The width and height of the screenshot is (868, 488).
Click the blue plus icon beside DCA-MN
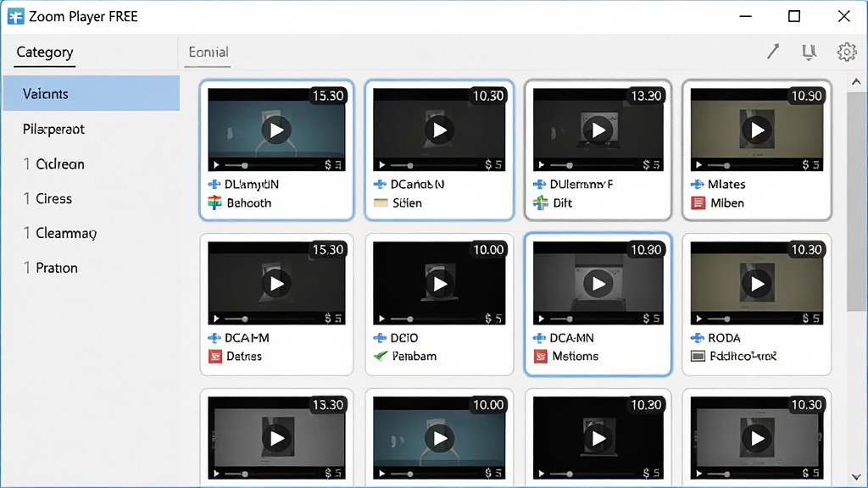[x=539, y=337]
